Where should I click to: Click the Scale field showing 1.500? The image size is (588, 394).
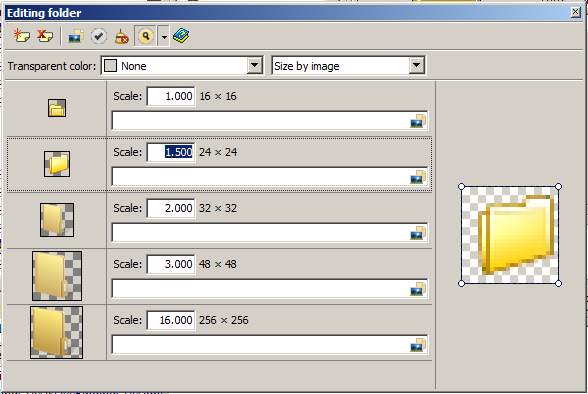click(x=171, y=152)
